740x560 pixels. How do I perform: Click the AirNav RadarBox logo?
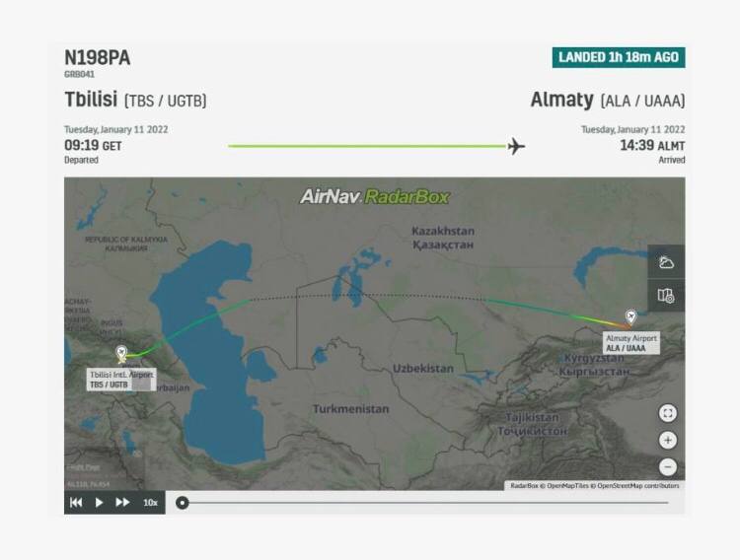pos(375,196)
